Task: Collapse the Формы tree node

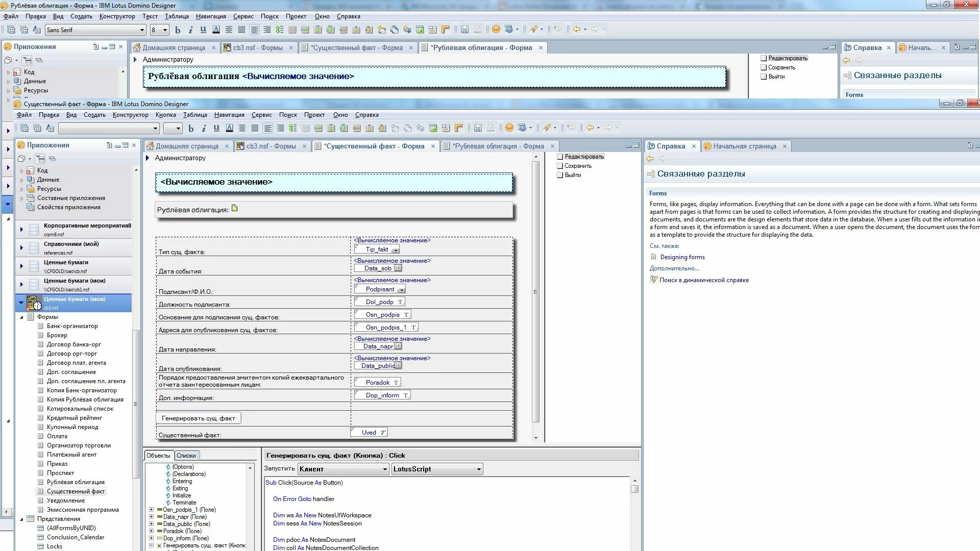Action: 21,317
